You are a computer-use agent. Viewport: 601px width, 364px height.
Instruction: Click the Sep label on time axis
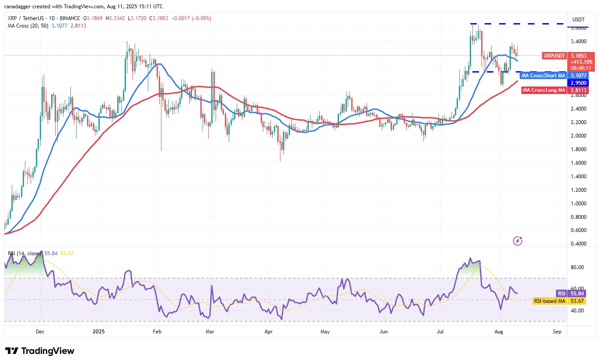557,332
